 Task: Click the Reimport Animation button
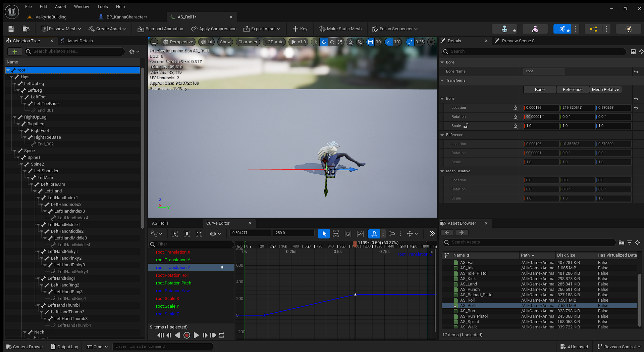(x=160, y=29)
